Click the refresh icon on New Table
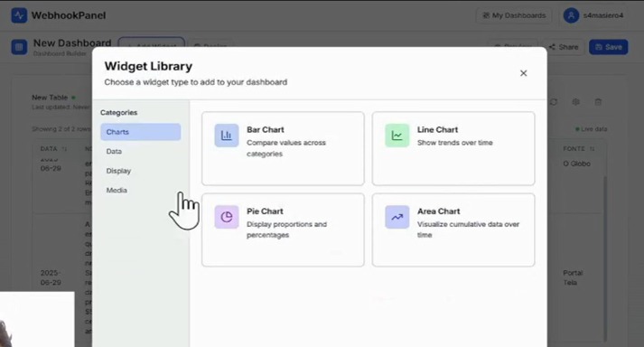 pos(554,101)
